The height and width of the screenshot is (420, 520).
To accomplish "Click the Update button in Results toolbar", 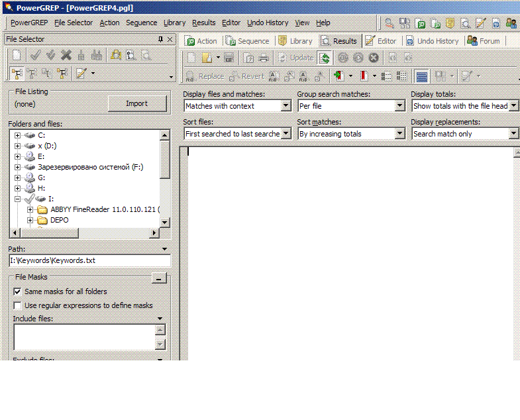I will (x=296, y=58).
